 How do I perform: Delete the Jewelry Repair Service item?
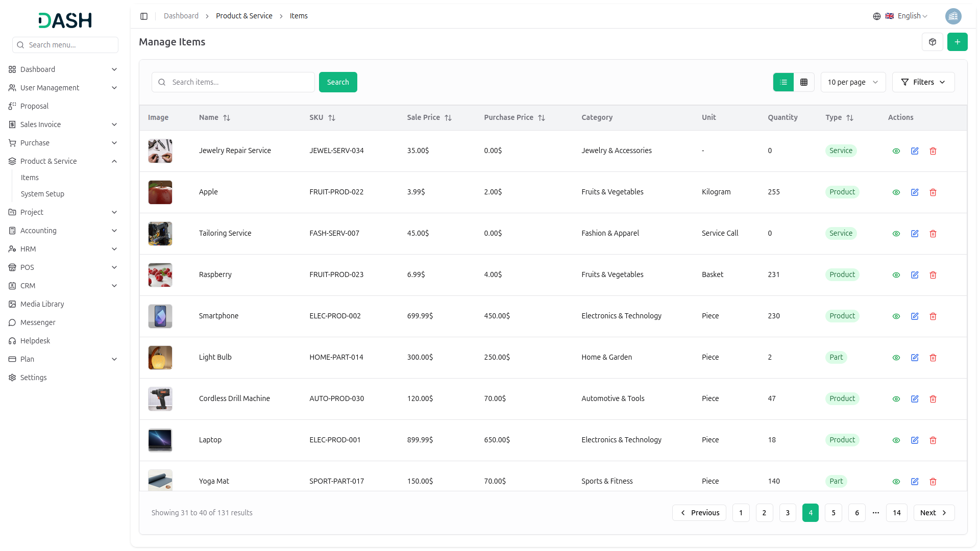(x=933, y=151)
